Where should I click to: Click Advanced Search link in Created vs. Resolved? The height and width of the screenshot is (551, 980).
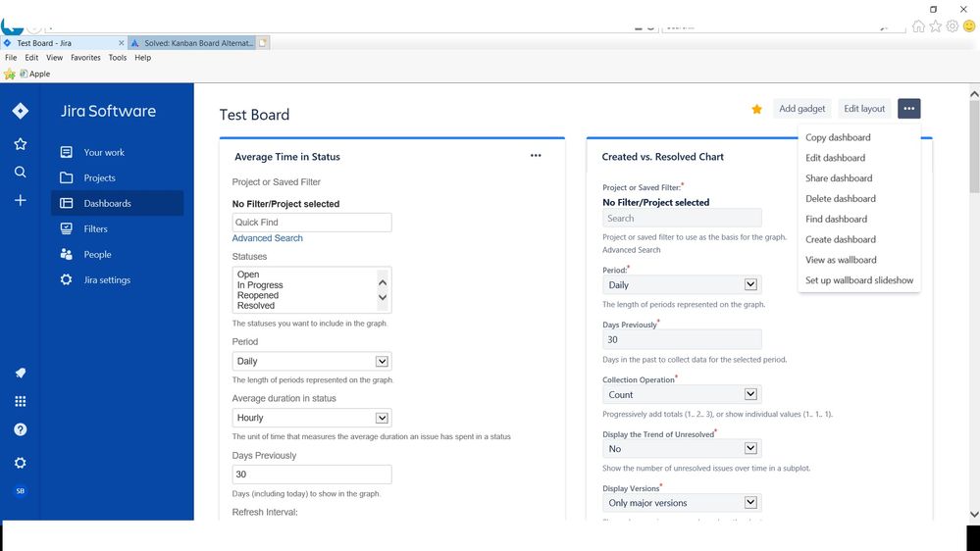tap(631, 250)
